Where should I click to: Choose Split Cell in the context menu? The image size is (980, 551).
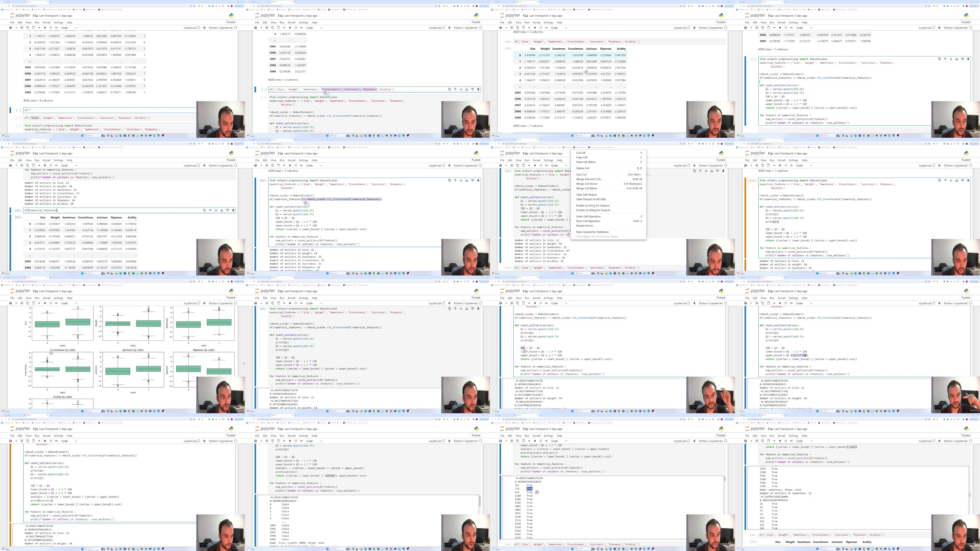tap(608, 174)
